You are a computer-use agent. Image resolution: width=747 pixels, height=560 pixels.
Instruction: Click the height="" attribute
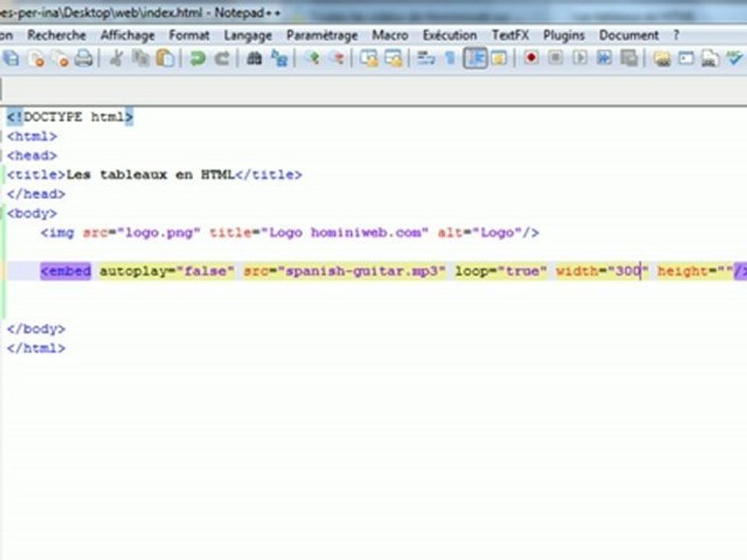point(695,271)
